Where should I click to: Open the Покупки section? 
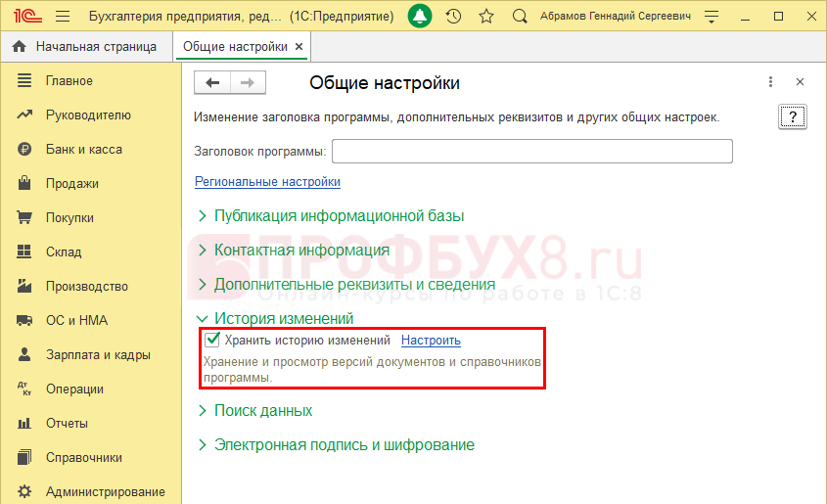pyautogui.click(x=69, y=217)
